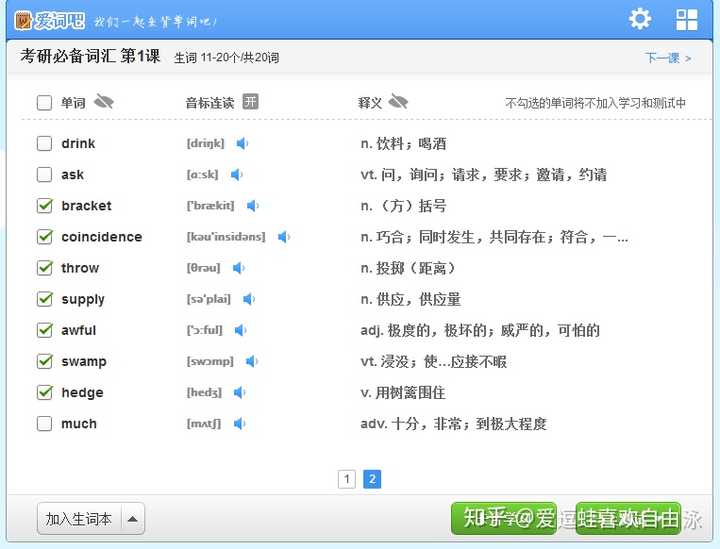The image size is (720, 549).
Task: Click the word much
Action: [x=79, y=424]
